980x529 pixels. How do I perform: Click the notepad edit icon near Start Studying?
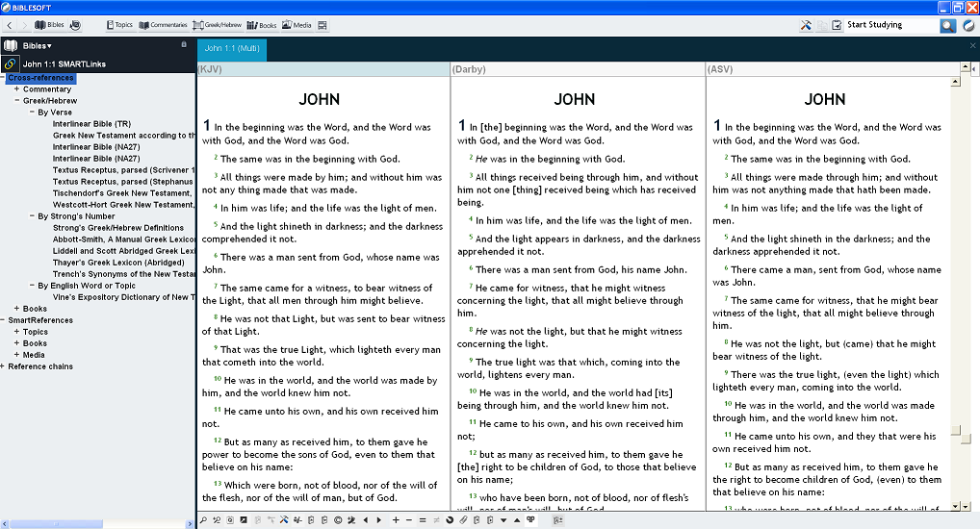tap(837, 25)
